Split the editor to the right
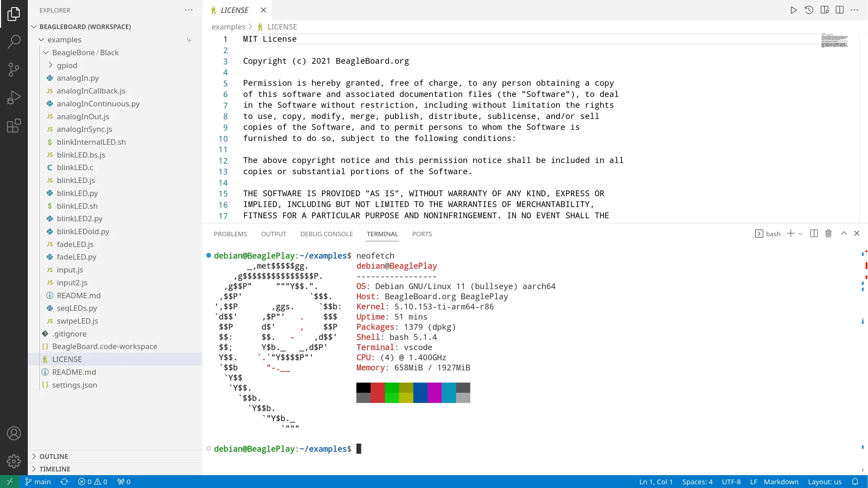Screen dimensions: 868x488 pos(840,10)
